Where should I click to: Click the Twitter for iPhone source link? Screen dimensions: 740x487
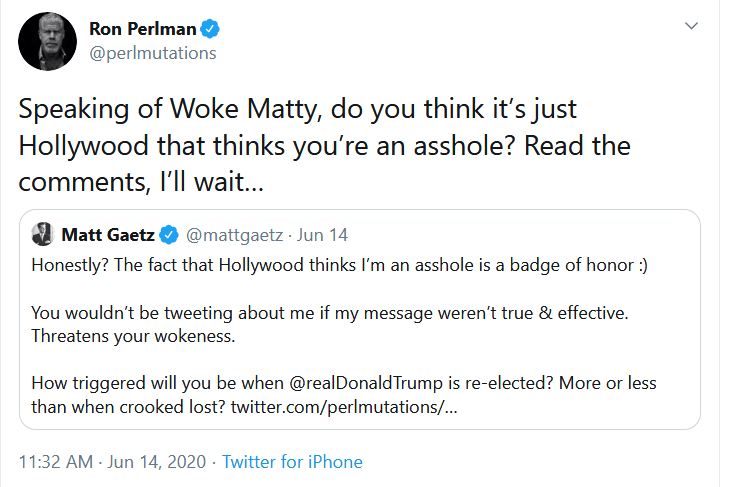click(x=292, y=462)
